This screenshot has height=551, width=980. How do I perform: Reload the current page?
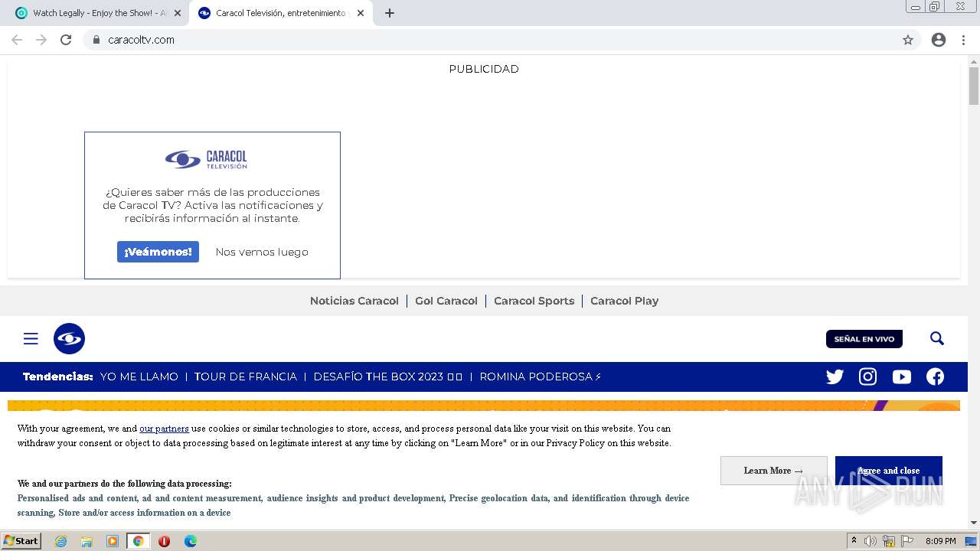tap(66, 40)
